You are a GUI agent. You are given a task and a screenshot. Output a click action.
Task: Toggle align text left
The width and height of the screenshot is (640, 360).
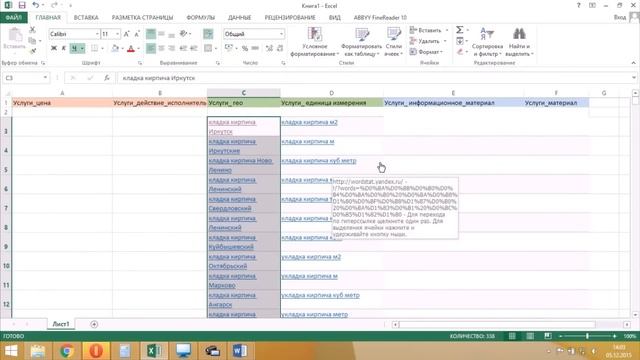click(151, 48)
